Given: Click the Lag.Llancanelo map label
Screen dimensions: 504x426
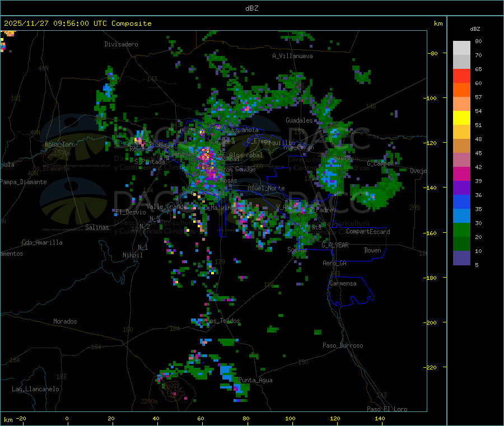Looking at the screenshot, I should [x=35, y=389].
